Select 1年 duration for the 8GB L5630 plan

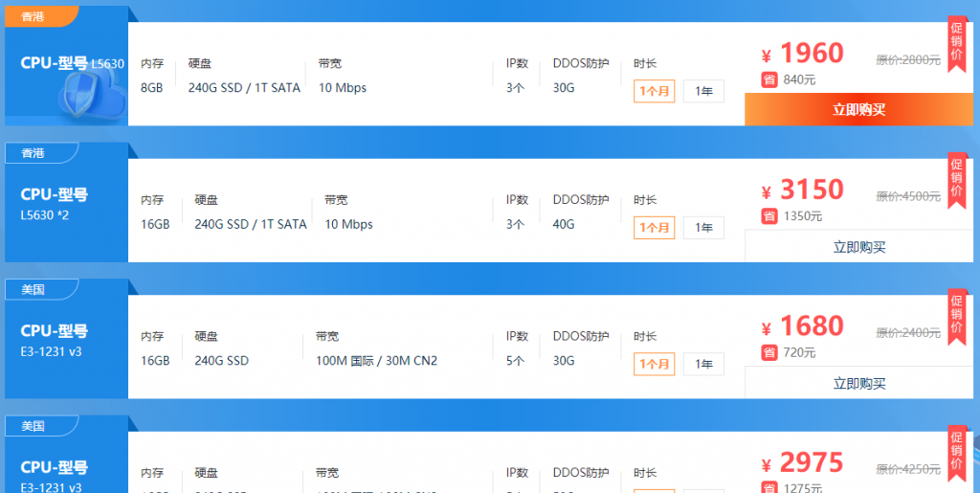point(703,91)
